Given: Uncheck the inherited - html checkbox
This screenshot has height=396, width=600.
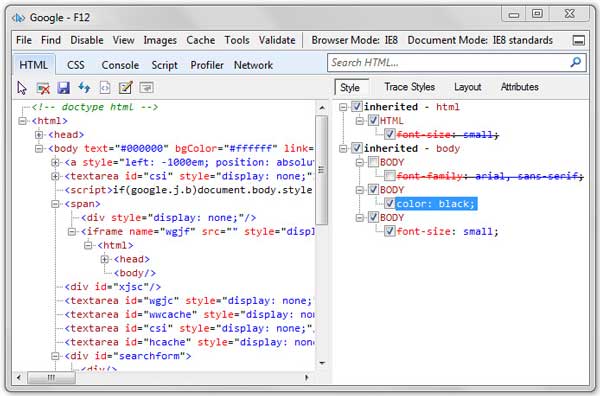Looking at the screenshot, I should [357, 107].
